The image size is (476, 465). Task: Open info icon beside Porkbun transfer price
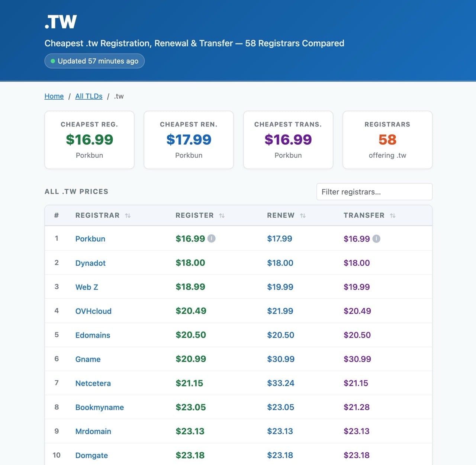pyautogui.click(x=376, y=238)
